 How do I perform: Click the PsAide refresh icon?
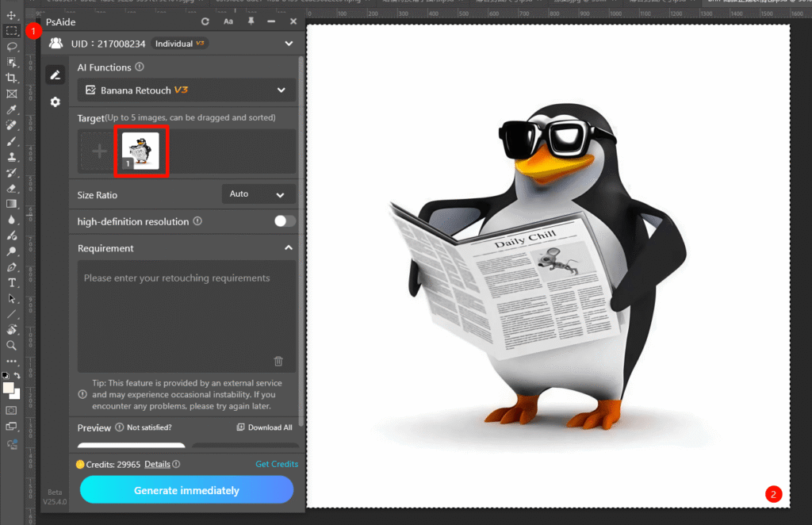click(205, 21)
